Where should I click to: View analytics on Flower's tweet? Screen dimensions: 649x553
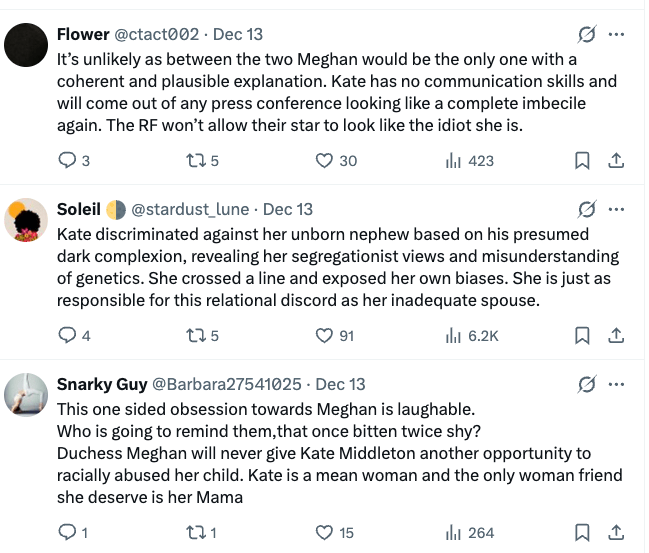tap(452, 160)
